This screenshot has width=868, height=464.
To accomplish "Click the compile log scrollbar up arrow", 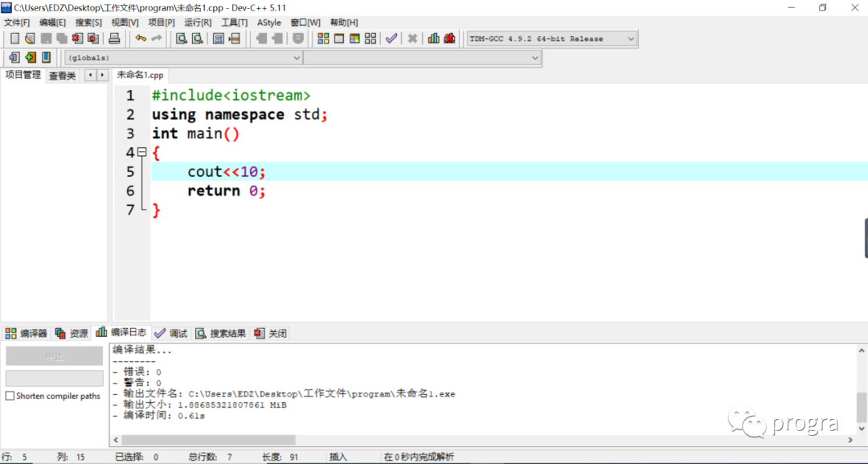I will [862, 351].
